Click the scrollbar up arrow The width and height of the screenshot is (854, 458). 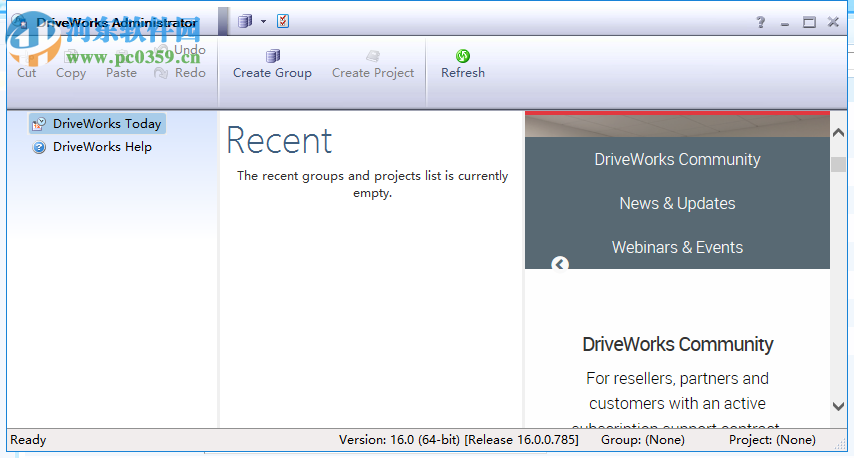point(838,132)
